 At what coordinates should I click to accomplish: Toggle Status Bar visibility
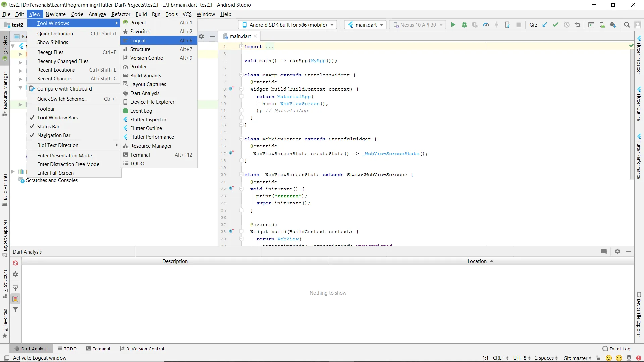point(48,126)
